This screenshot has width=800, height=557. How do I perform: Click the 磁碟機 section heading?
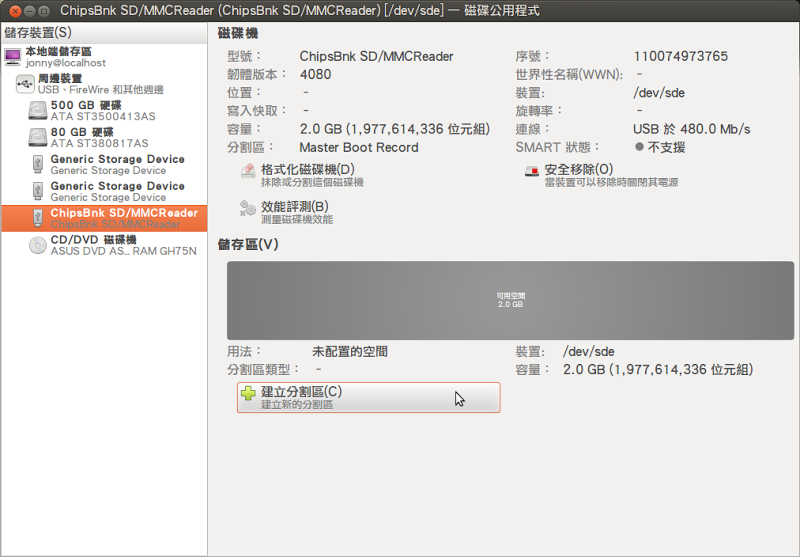click(238, 34)
